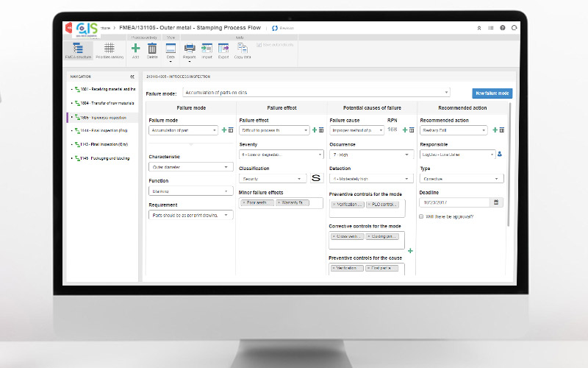Click the green Add button in toolbar
The height and width of the screenshot is (368, 588).
click(x=135, y=49)
